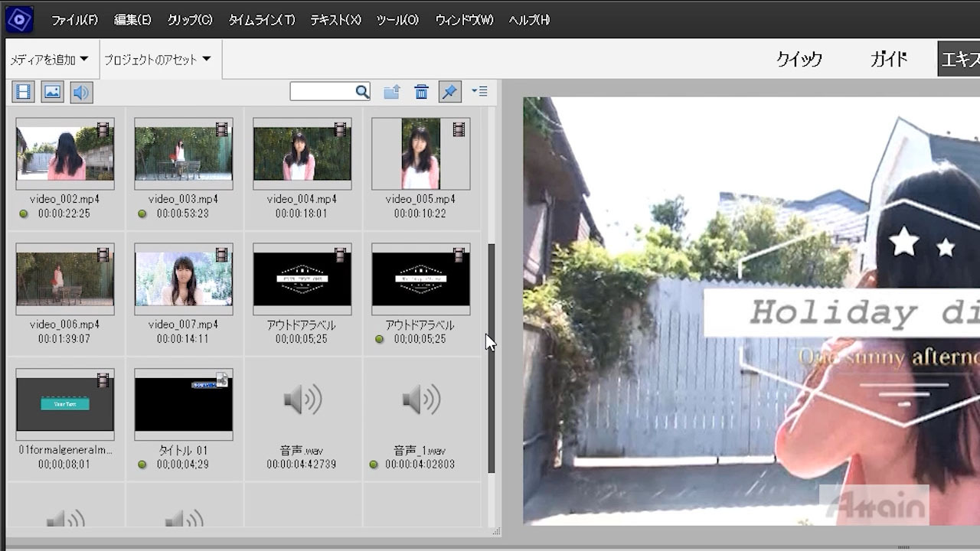Click the Premiere Elements app logo icon

pyautogui.click(x=19, y=19)
